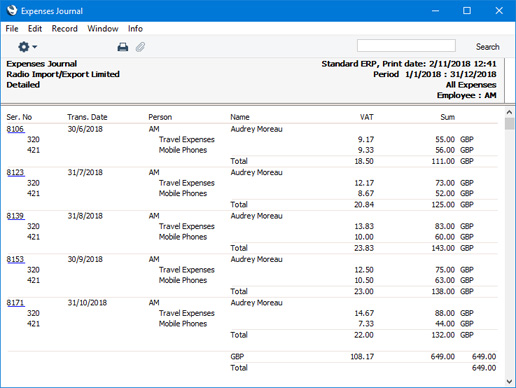
Task: Open the gear operations menu
Action: pyautogui.click(x=27, y=47)
